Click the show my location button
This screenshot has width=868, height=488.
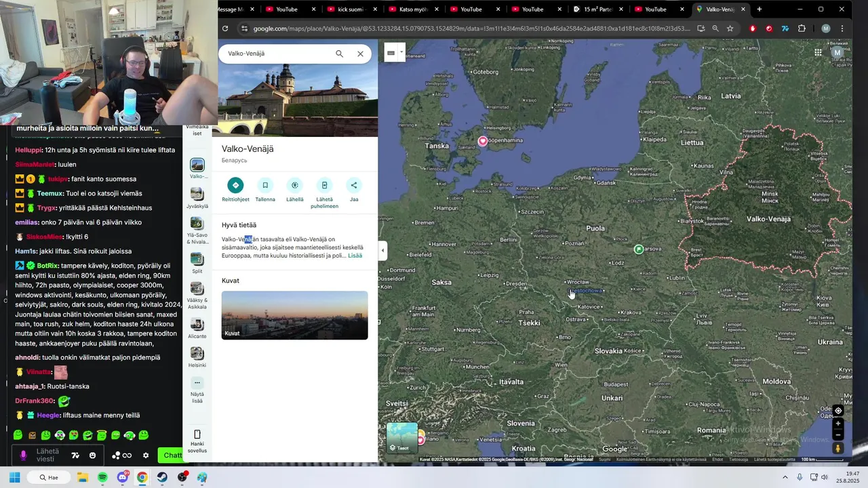[x=838, y=411]
